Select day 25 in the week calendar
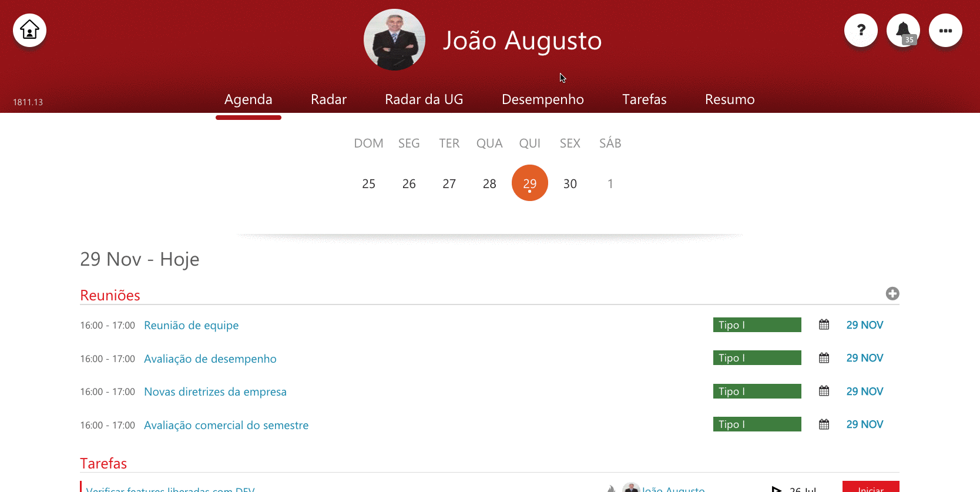Screen dimensions: 980x492 [369, 184]
